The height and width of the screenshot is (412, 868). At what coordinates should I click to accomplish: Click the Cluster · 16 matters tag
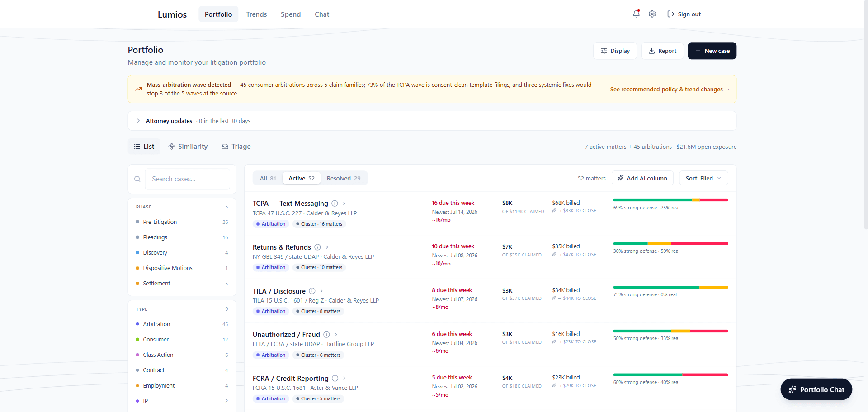tap(319, 224)
